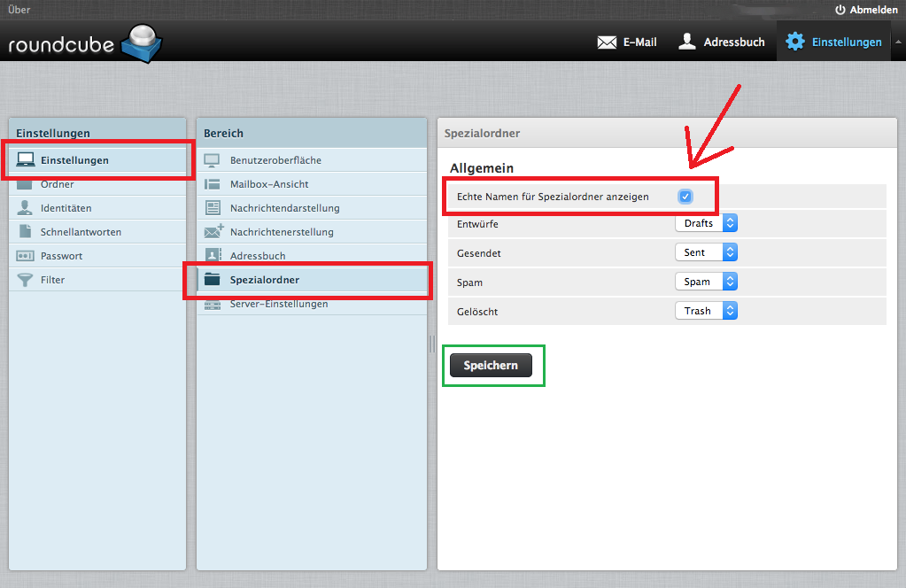Click the monitor icon beside Benutzeroberfläche
The width and height of the screenshot is (906, 588).
pos(212,160)
